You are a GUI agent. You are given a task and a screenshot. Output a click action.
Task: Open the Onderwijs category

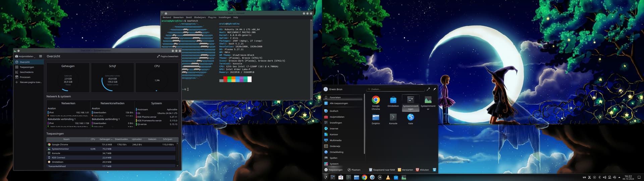click(x=343, y=146)
